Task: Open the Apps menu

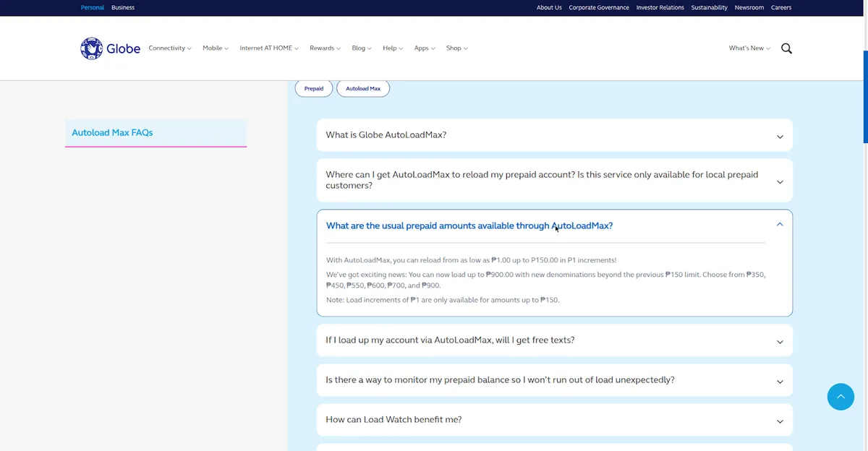Action: click(x=425, y=48)
